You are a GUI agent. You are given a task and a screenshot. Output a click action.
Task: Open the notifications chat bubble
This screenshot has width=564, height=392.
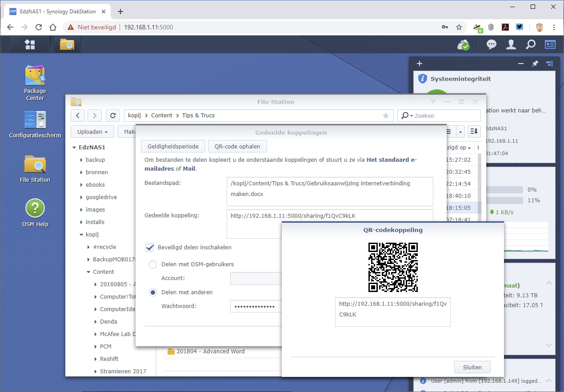(x=492, y=44)
